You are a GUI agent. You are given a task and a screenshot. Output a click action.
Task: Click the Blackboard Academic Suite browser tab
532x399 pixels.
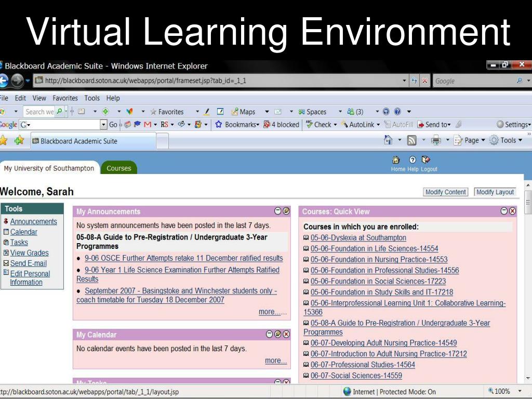(94, 141)
